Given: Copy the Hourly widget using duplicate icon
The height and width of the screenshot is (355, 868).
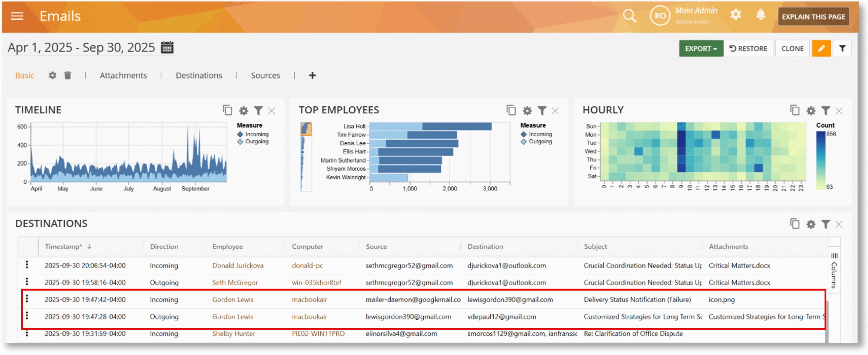Looking at the screenshot, I should pyautogui.click(x=794, y=110).
